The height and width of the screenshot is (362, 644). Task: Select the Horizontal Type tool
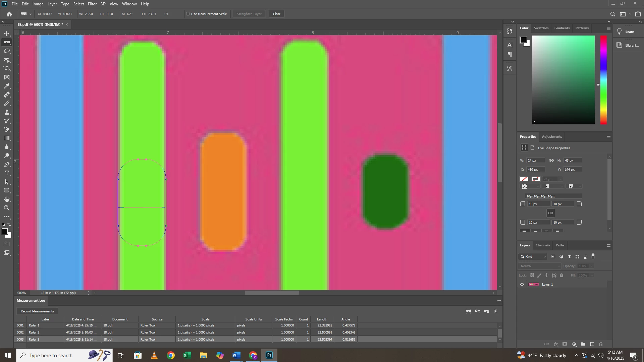point(7,173)
